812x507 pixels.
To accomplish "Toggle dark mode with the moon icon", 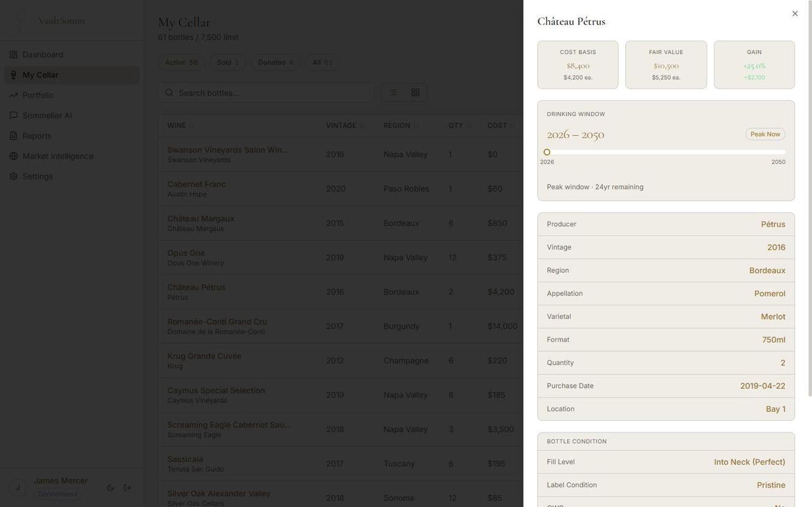I will [110, 488].
